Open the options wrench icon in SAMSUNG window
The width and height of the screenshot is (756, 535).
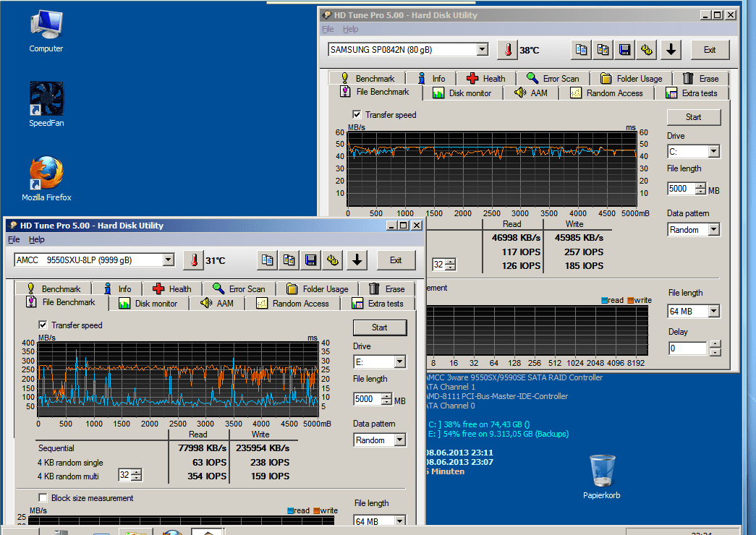[647, 50]
